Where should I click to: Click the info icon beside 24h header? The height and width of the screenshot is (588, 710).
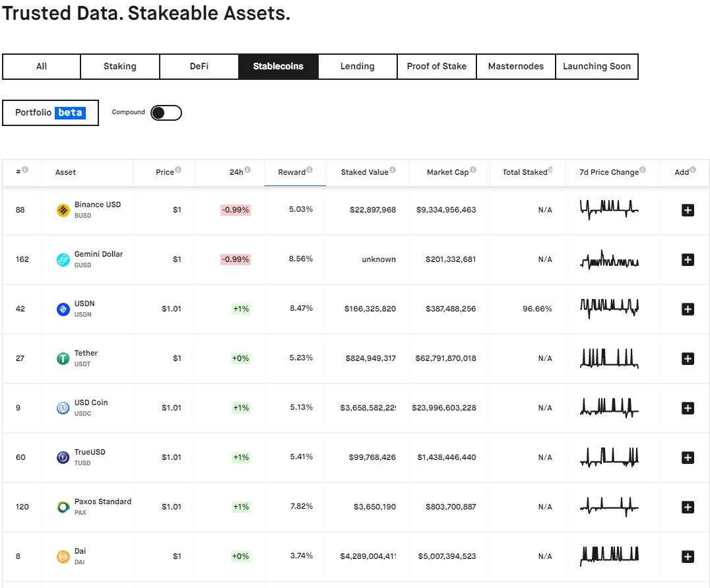click(x=247, y=170)
